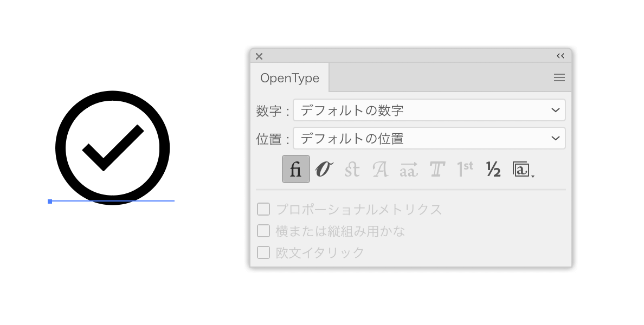Click the Discretionary Ligatures (st) icon
Image resolution: width=644 pixels, height=325 pixels.
[352, 169]
